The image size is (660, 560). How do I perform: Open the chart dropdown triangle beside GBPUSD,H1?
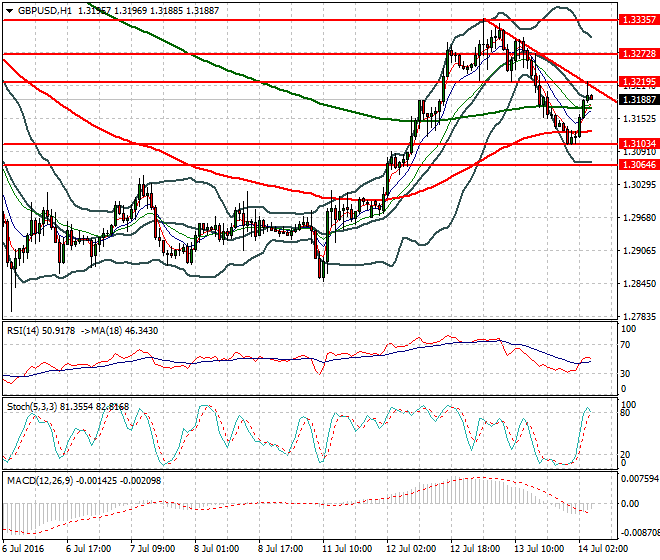[x=9, y=11]
